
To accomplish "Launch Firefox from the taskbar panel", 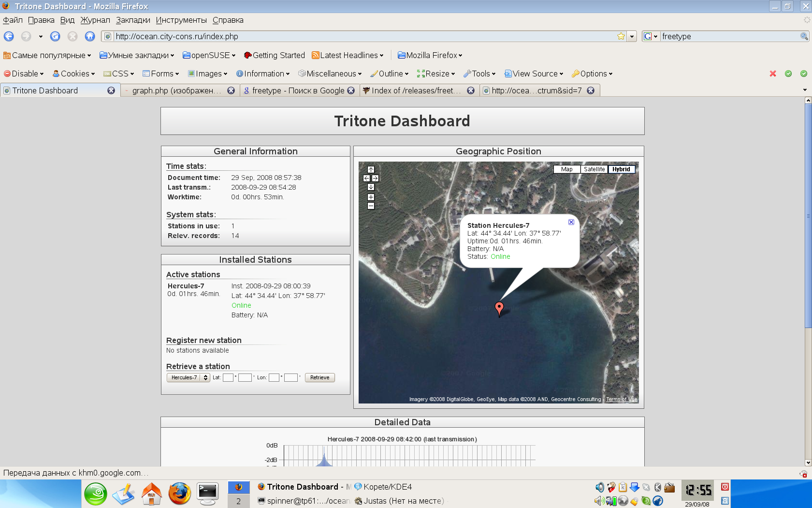I will (x=179, y=494).
